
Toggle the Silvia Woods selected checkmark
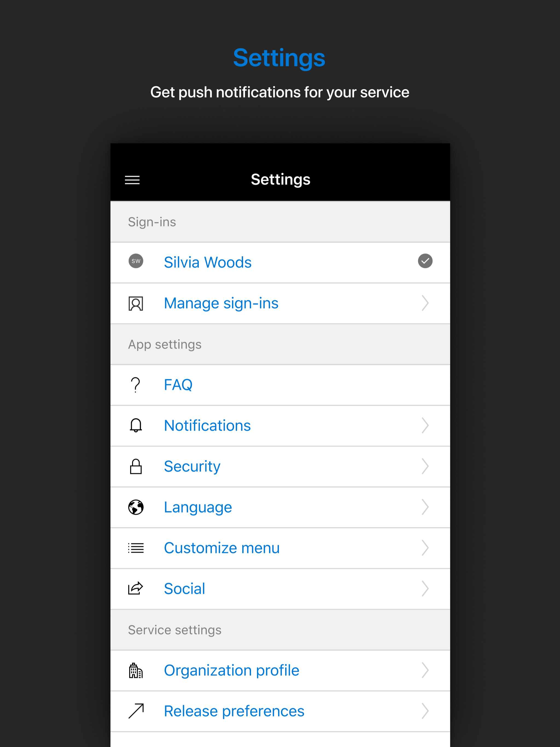(425, 261)
